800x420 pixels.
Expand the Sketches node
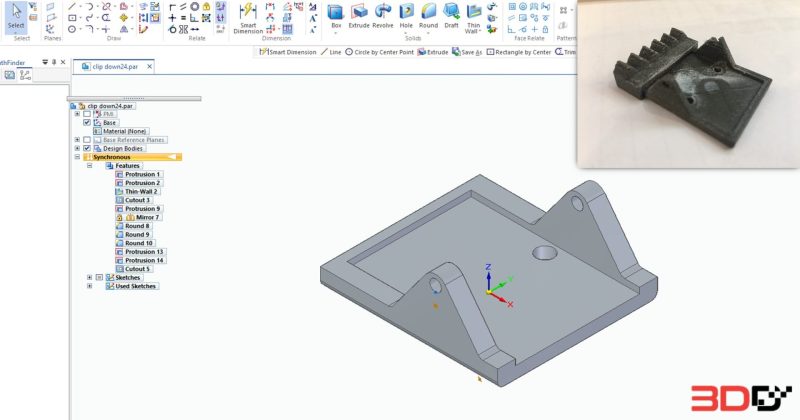[x=89, y=278]
